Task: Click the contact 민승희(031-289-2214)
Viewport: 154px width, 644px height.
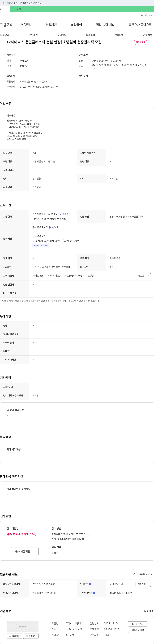Action: [x=44, y=593]
